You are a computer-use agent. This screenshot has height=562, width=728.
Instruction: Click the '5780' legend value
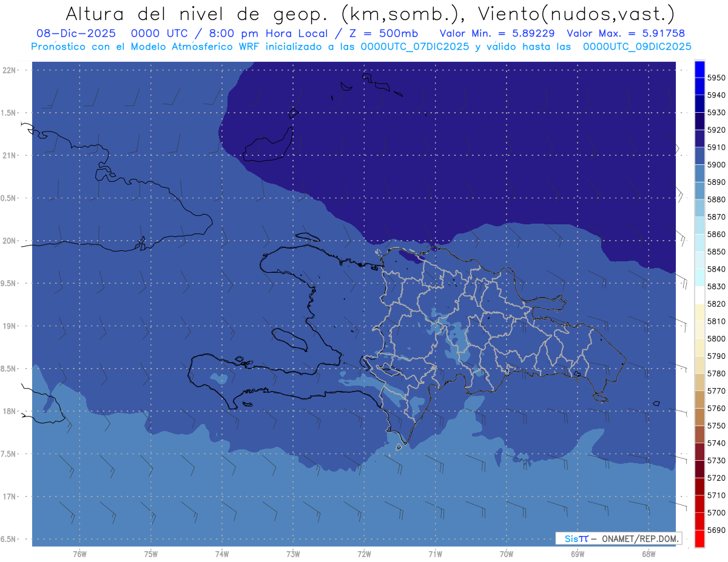pyautogui.click(x=716, y=373)
